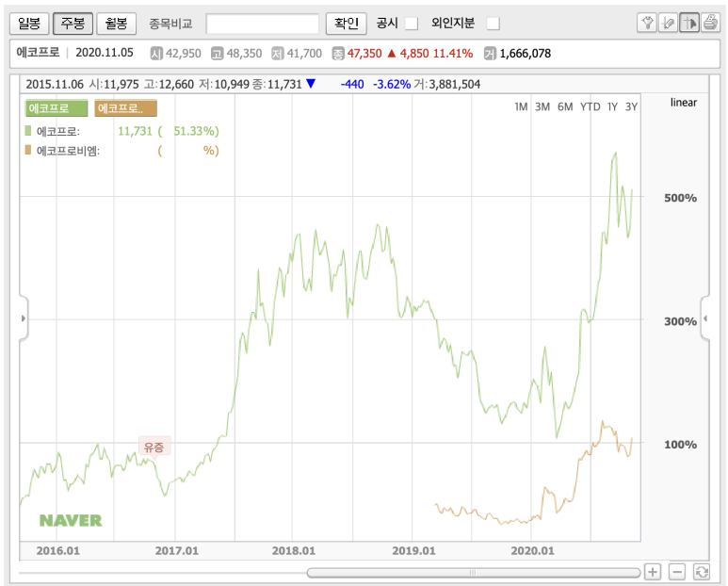
Task: Click the horizontal time range scrollbar handle
Action: coord(473,573)
